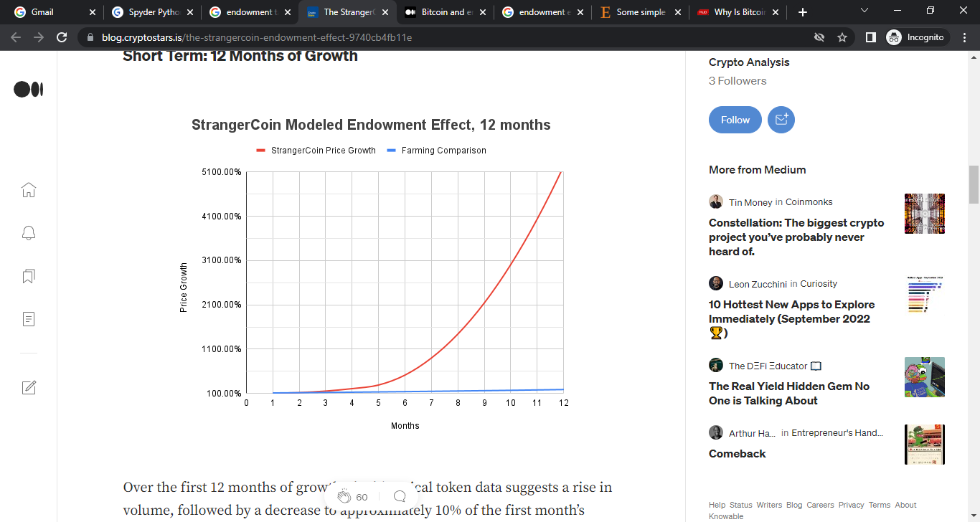
Task: Open 10 Hottest New Apps article
Action: click(x=791, y=318)
